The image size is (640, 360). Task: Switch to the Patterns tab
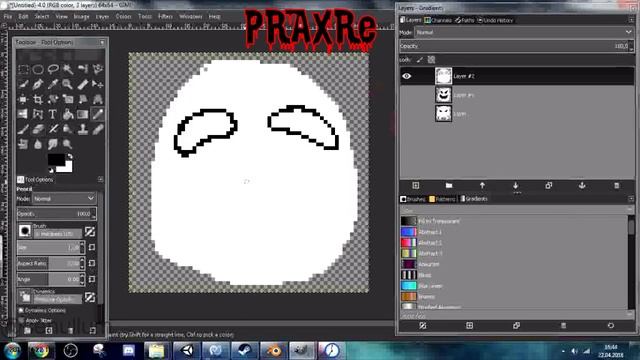point(442,199)
